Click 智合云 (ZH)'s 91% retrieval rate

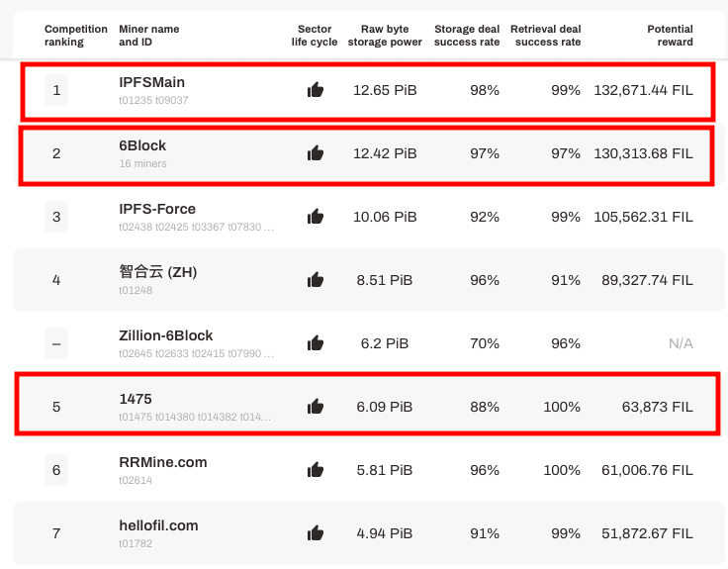click(566, 280)
